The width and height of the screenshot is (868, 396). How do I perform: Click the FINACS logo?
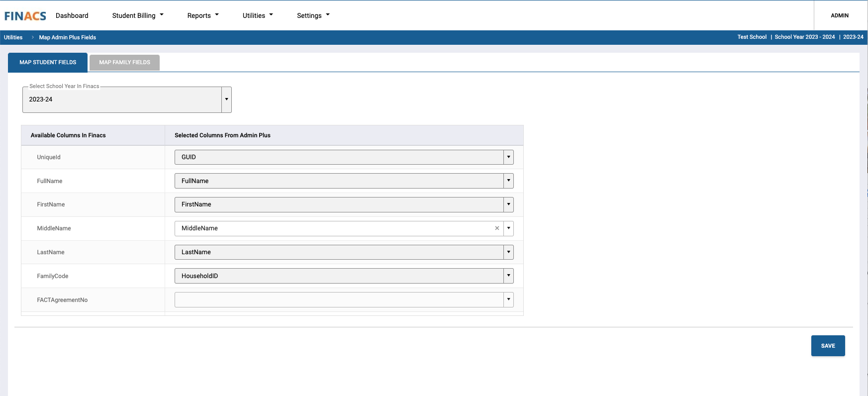25,16
